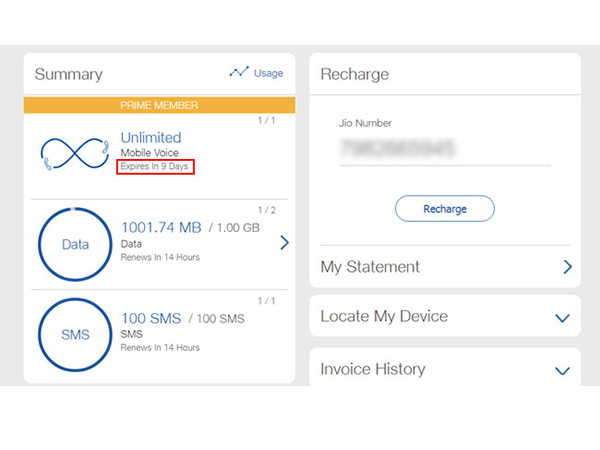Open the My Statement row label
The image size is (600, 450).
370,267
